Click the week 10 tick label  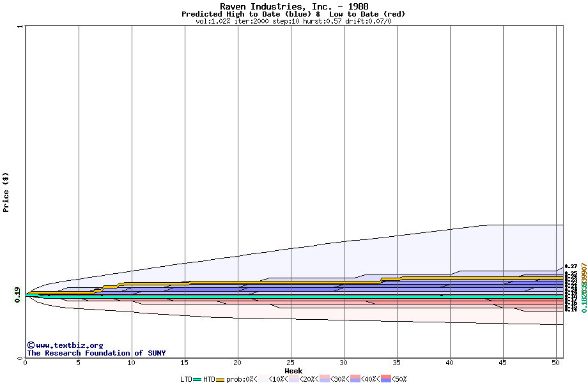click(132, 363)
